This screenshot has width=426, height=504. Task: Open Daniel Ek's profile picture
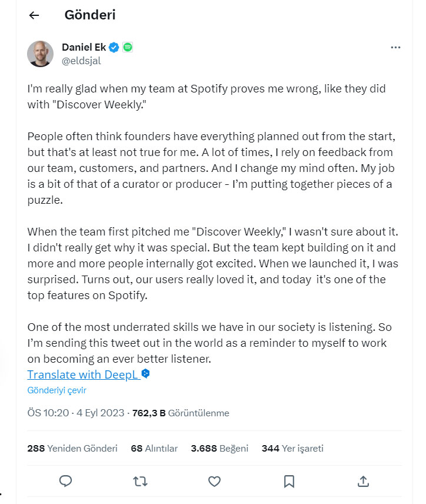point(41,54)
